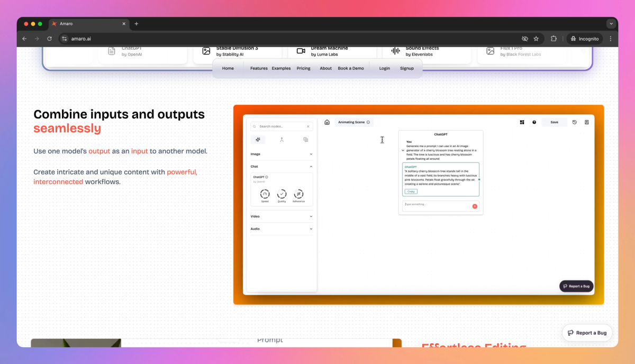This screenshot has height=364, width=635.
Task: Click the info icon beside ChatGPT node
Action: (x=267, y=177)
